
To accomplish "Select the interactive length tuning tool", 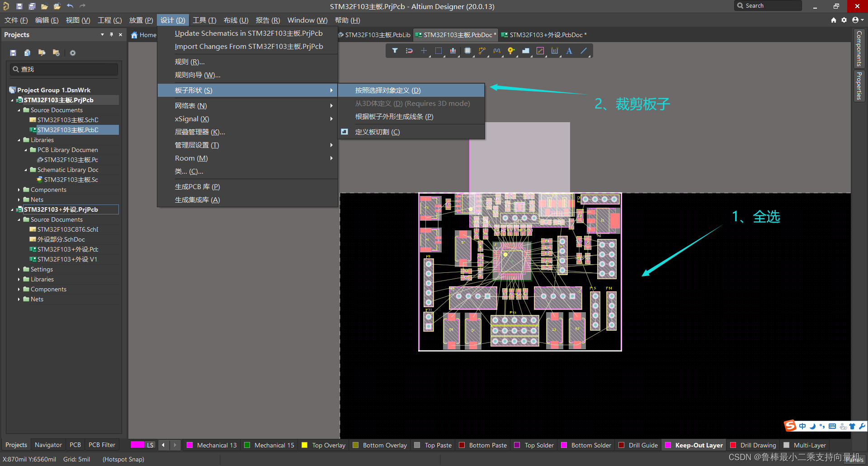I will click(x=497, y=51).
